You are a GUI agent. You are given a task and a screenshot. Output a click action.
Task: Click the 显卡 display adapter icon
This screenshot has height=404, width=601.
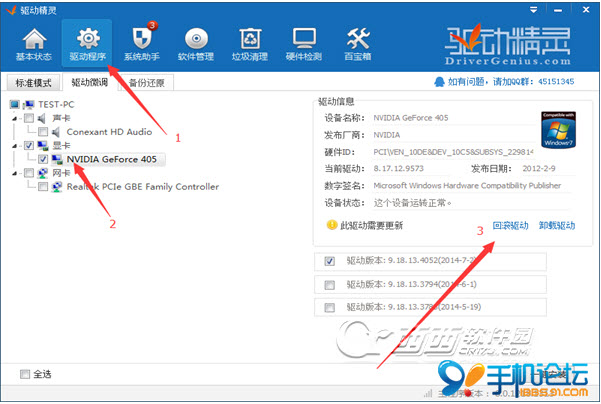coord(43,146)
